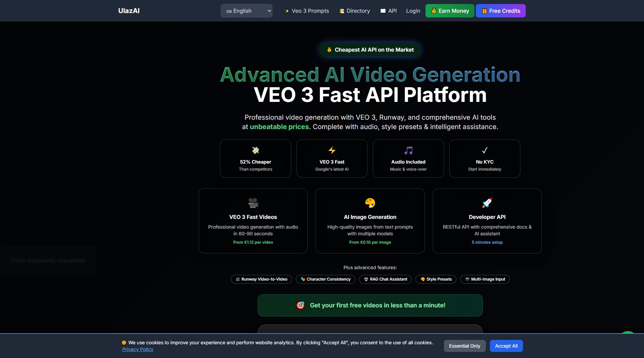Click the From €0.10 per image price
The height and width of the screenshot is (358, 644).
coord(370,242)
